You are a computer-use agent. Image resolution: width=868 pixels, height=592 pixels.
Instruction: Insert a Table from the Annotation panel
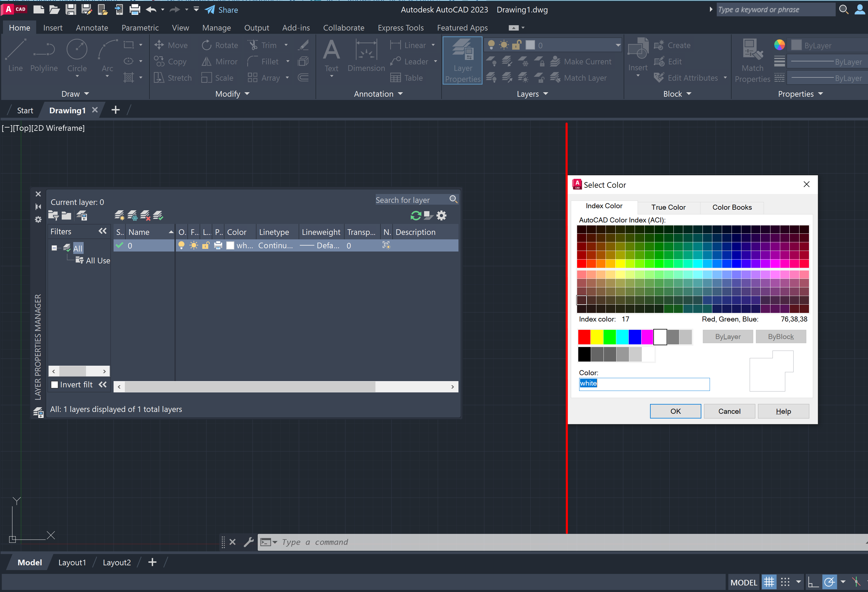407,78
